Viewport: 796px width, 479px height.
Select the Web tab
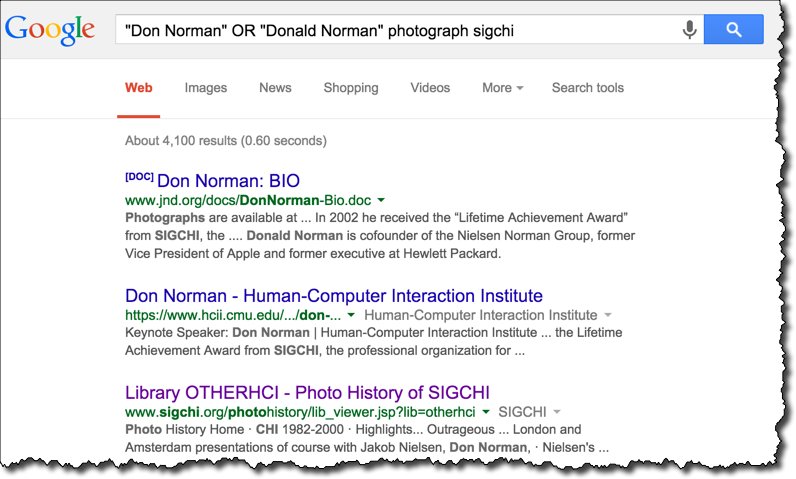click(138, 88)
